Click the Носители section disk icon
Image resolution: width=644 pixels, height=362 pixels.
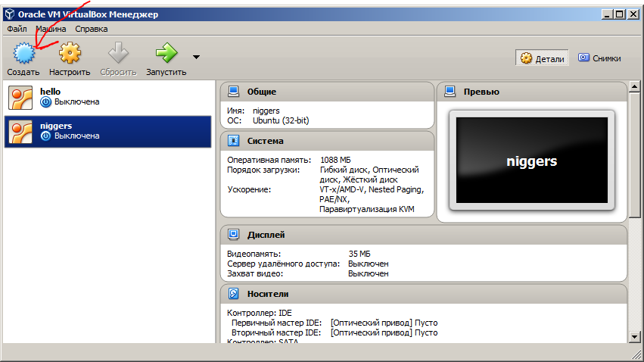coord(233,294)
